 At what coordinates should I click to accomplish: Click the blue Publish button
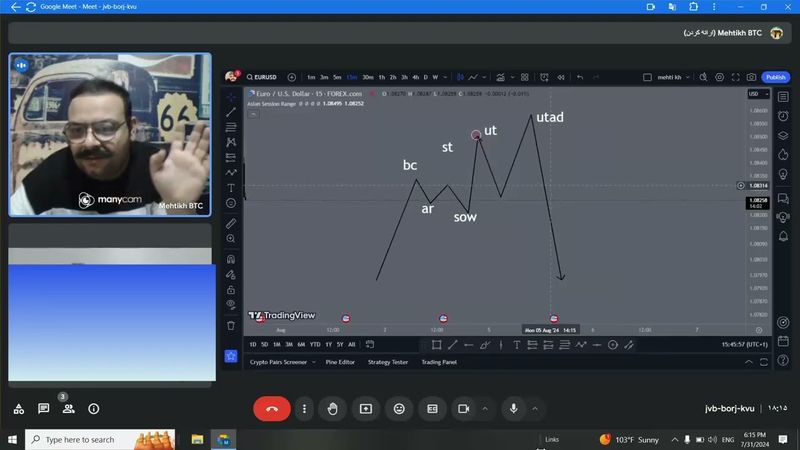pyautogui.click(x=775, y=77)
